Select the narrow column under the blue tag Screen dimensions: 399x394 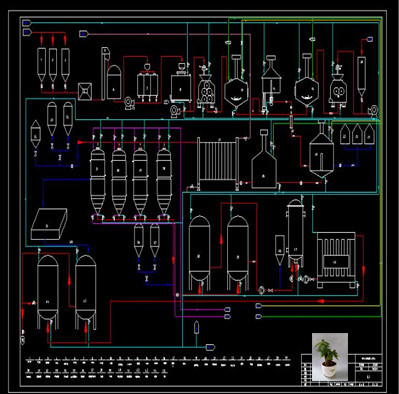(361, 77)
